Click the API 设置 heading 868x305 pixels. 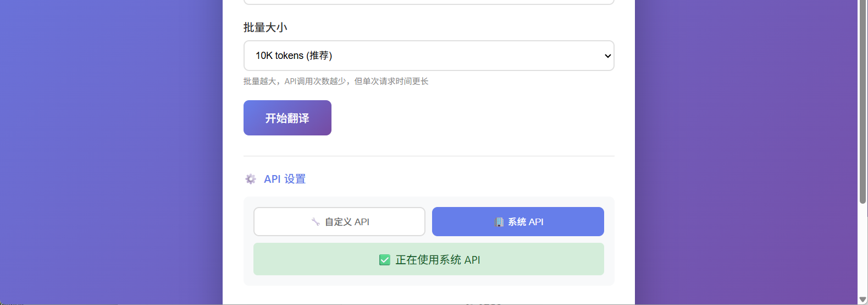[x=285, y=179]
